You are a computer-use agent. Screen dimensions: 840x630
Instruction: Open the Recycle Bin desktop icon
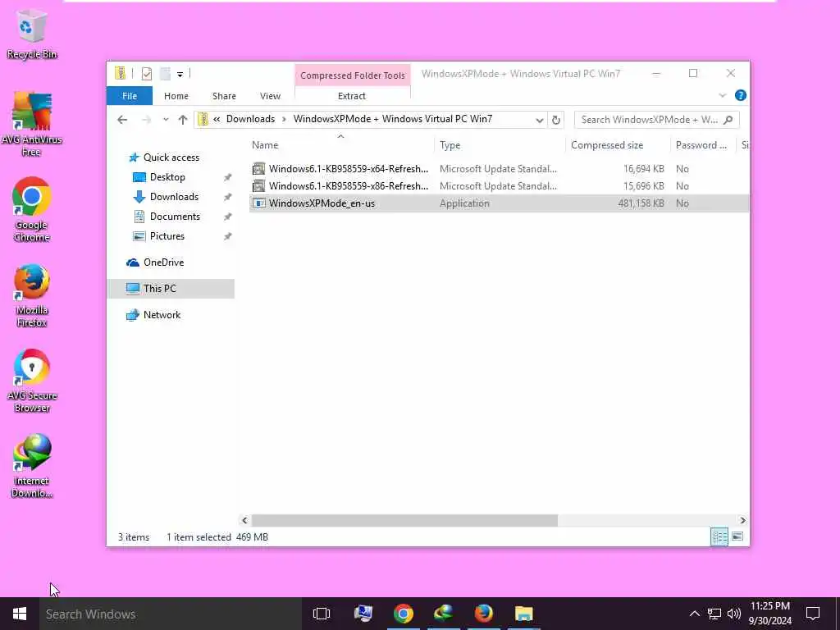pos(32,34)
